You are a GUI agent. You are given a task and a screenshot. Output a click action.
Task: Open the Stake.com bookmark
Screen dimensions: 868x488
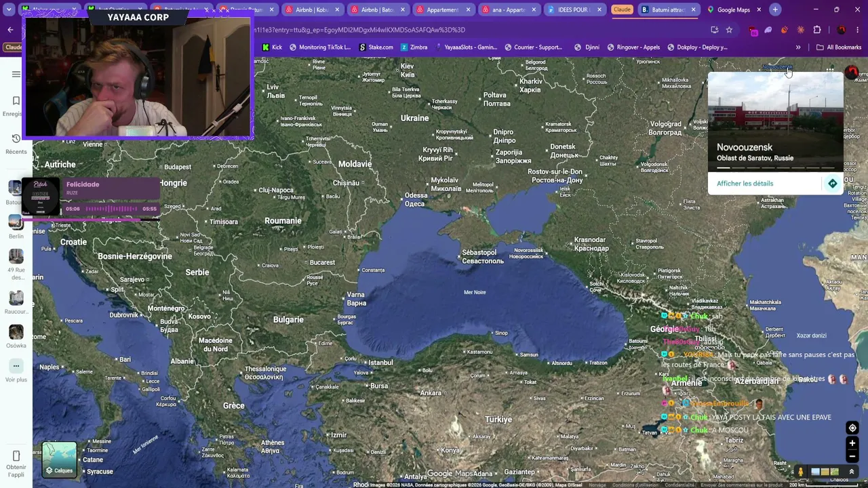pos(376,47)
